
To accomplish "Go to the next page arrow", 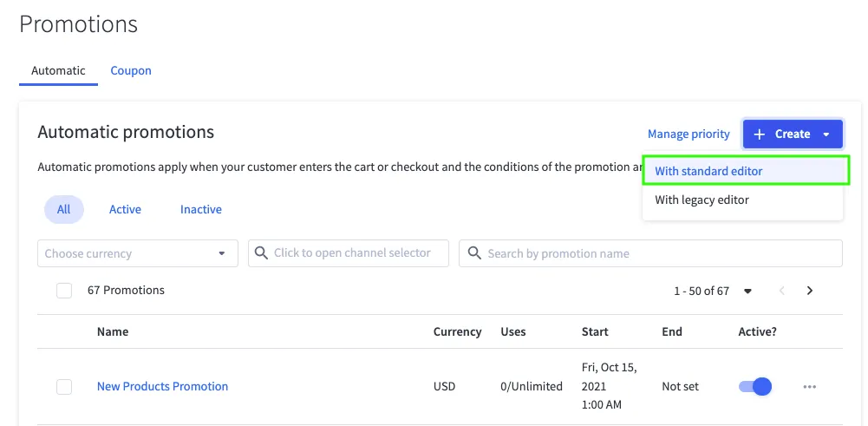I will click(x=810, y=291).
